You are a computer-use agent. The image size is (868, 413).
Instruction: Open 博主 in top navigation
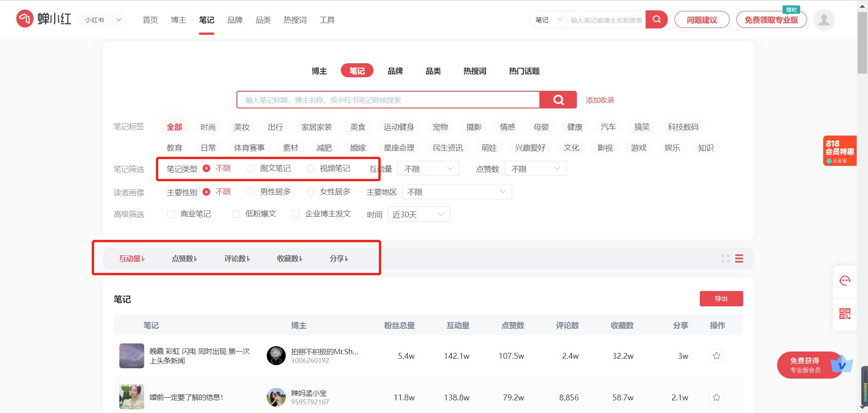point(179,20)
